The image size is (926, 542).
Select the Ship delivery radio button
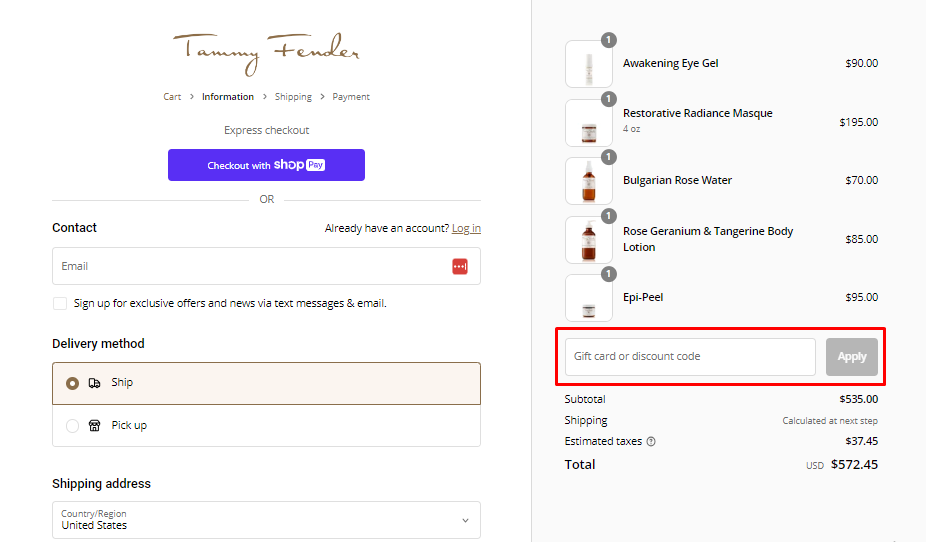(x=72, y=383)
